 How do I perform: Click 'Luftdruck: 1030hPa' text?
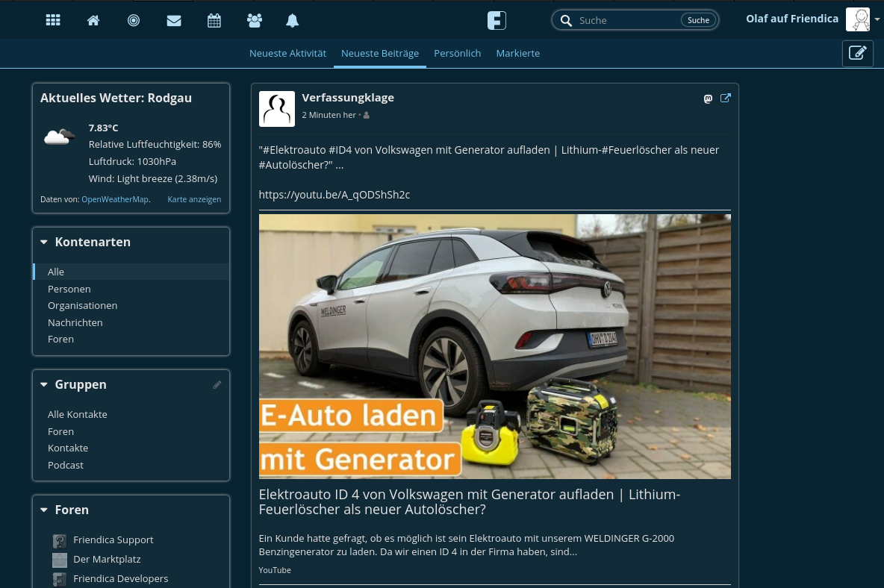pos(132,162)
